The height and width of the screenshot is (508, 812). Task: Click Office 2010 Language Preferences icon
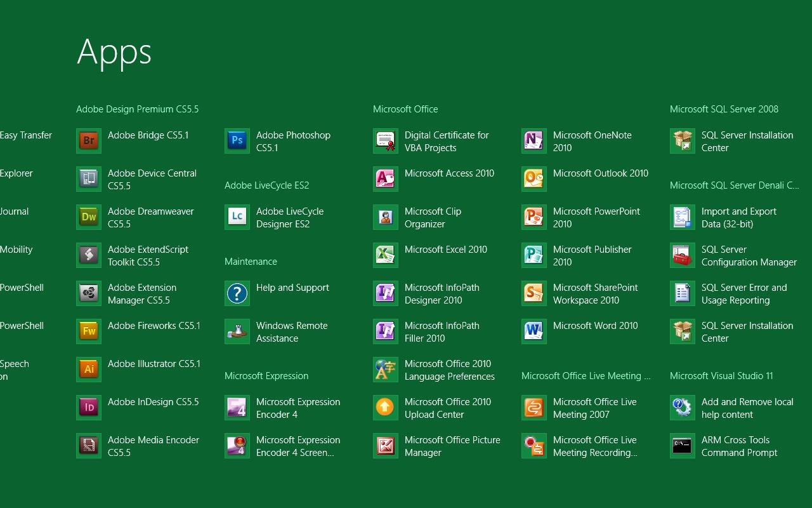click(x=386, y=370)
